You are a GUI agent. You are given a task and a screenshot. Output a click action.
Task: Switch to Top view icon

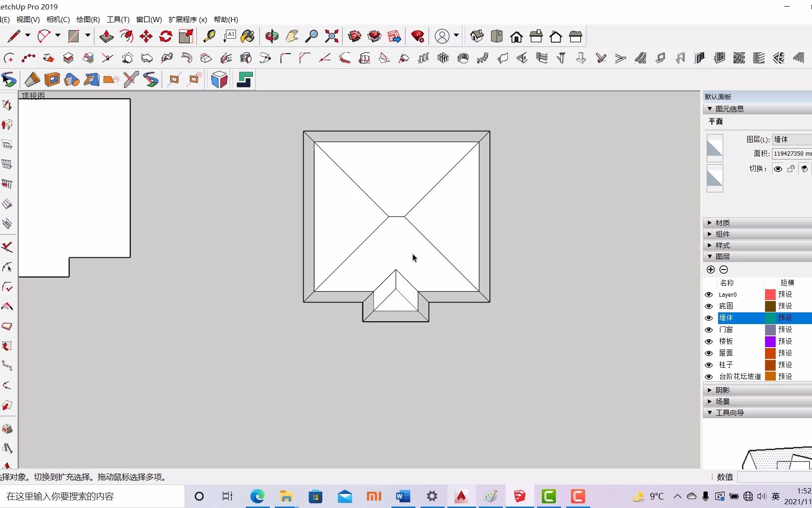497,36
